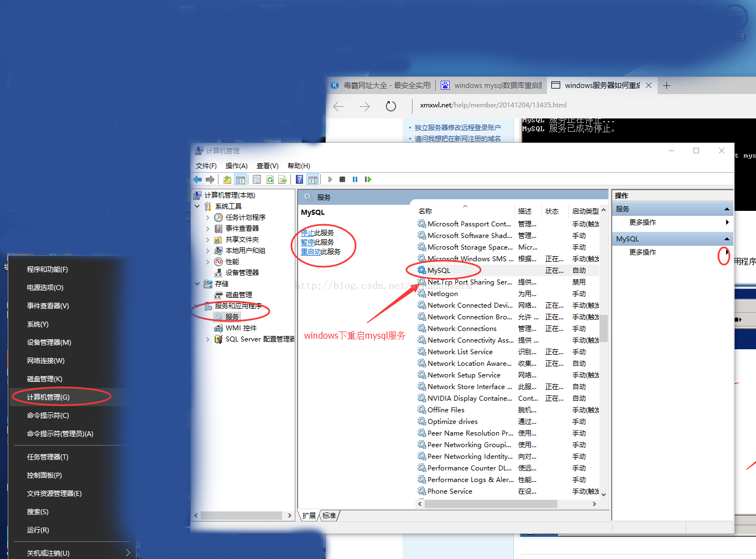Open the 帮助(H) menu
The height and width of the screenshot is (559, 756).
[299, 166]
